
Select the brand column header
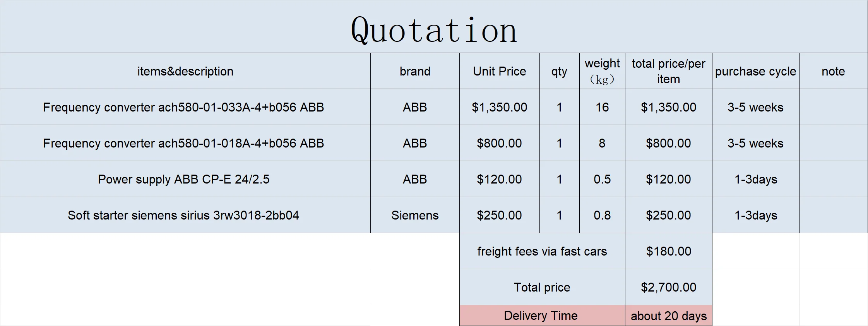[415, 71]
